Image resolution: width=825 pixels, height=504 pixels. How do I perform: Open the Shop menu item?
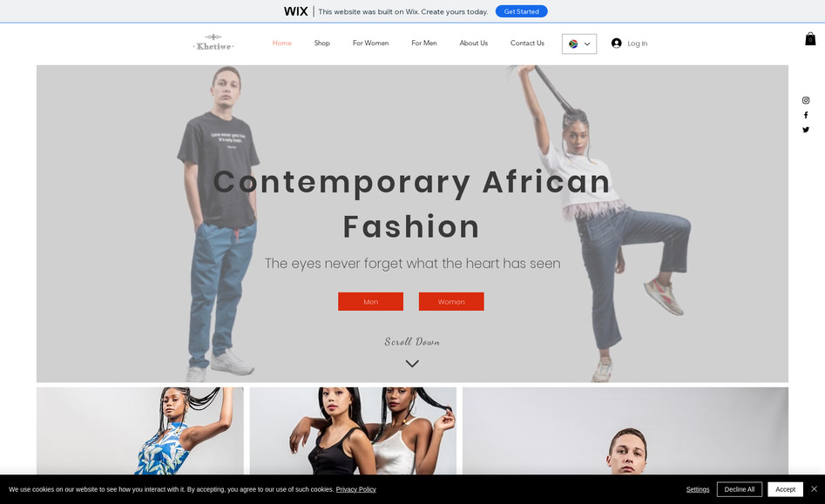(322, 44)
